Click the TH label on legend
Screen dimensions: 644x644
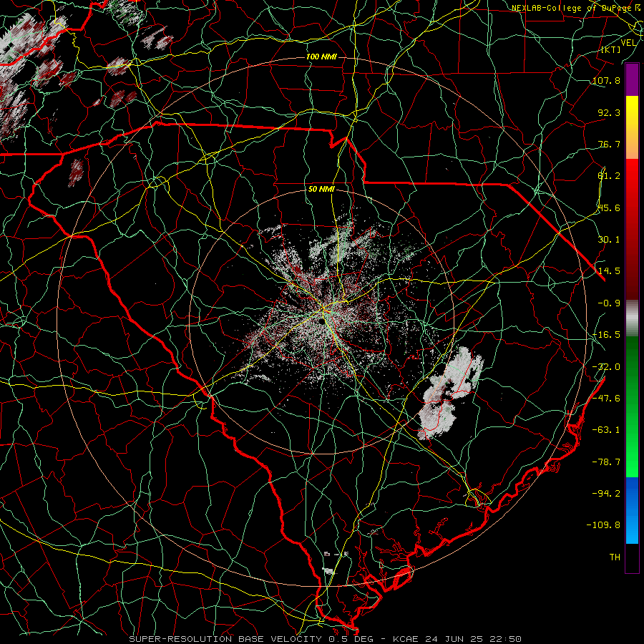[x=615, y=557]
